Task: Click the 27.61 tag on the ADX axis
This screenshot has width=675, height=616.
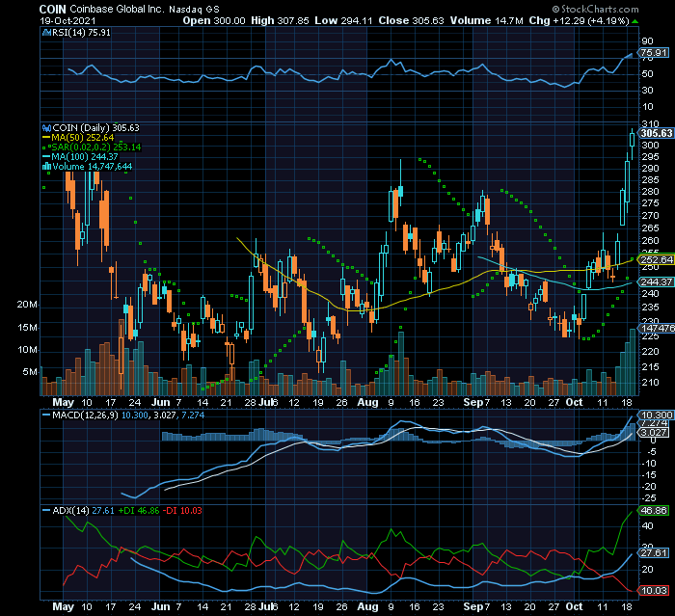Action: [654, 552]
